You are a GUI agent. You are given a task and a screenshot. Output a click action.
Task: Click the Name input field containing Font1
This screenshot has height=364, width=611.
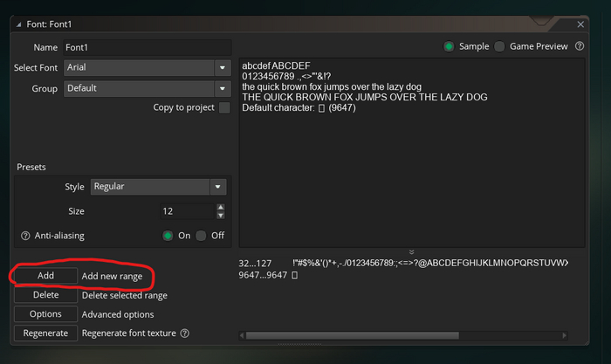(x=148, y=47)
